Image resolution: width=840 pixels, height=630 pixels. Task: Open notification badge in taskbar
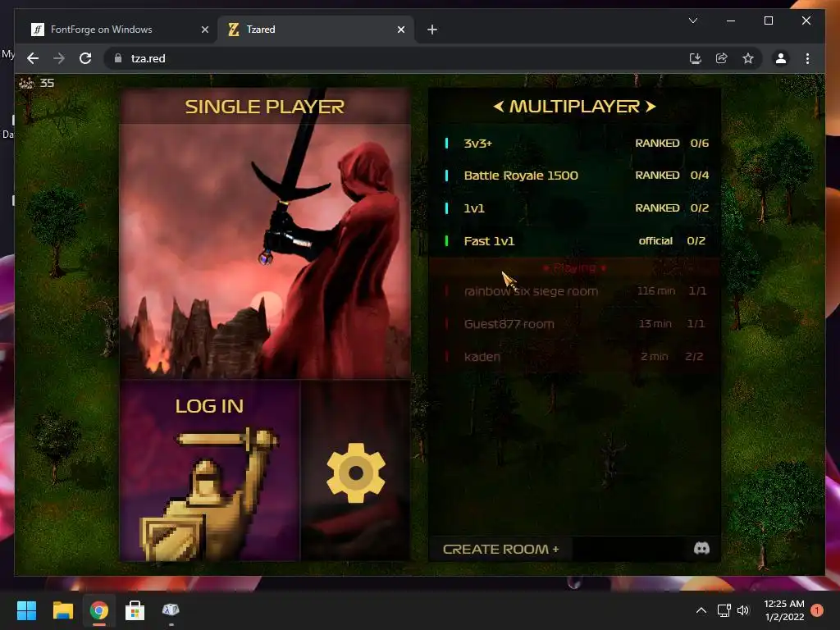tap(817, 610)
